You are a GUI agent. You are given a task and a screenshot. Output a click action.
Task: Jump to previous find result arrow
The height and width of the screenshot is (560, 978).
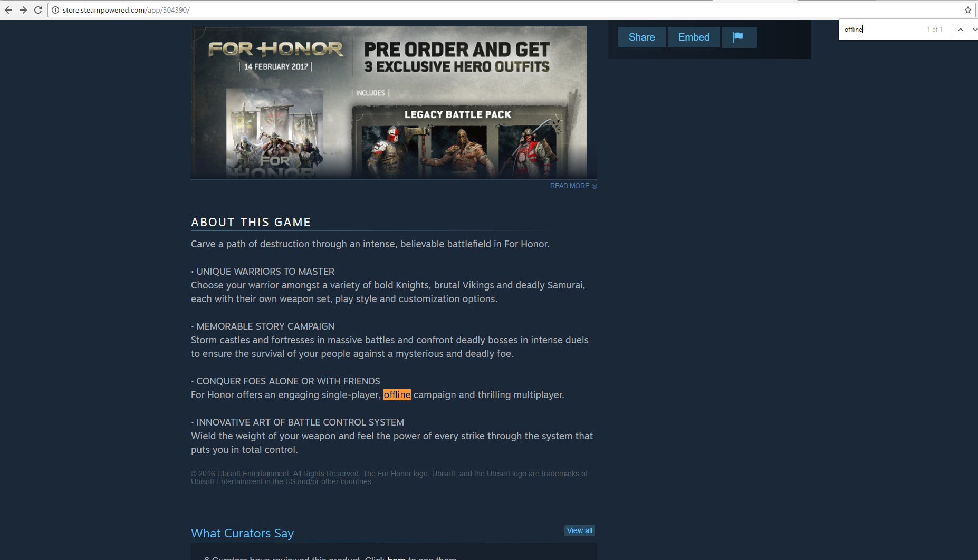[x=961, y=30]
